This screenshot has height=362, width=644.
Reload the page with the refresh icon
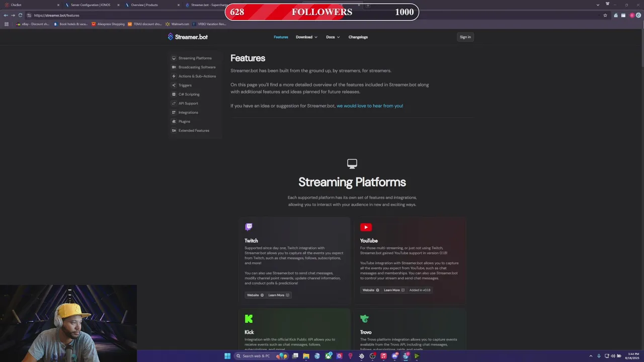(20, 15)
